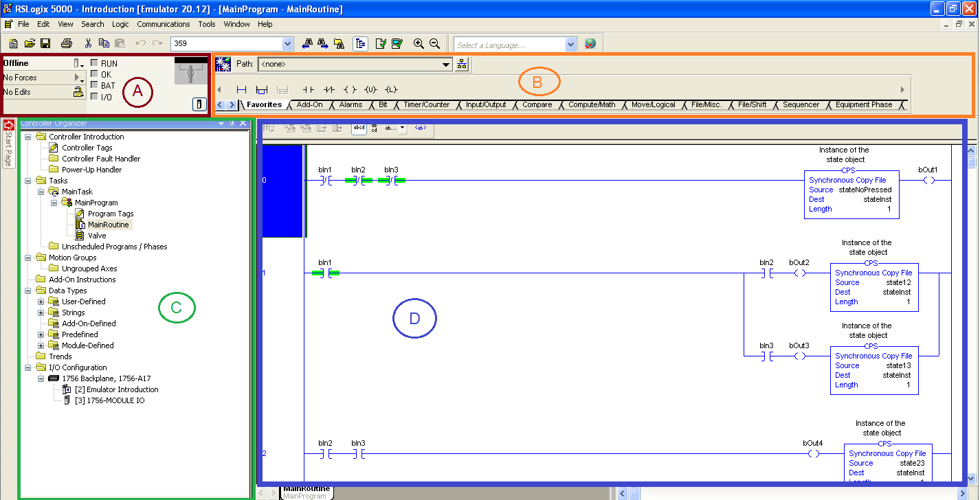Toggle the abcd tag display button
The height and width of the screenshot is (500, 980).
359,128
